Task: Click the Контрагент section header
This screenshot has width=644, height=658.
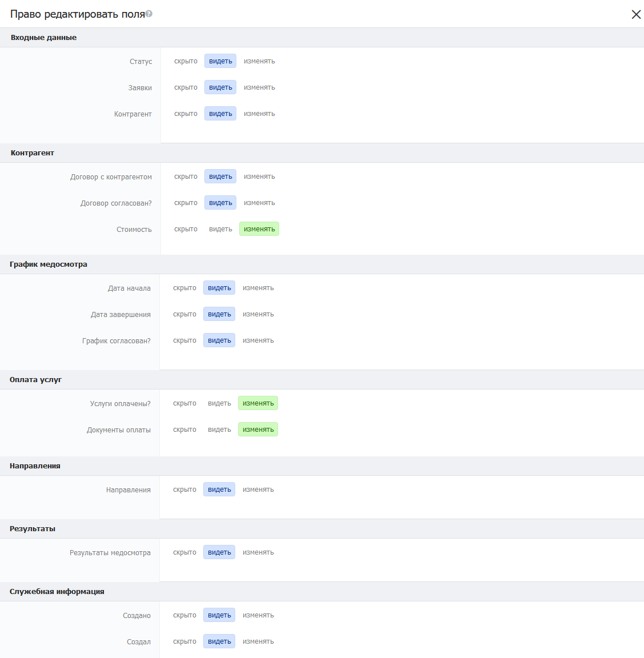Action: 322,153
